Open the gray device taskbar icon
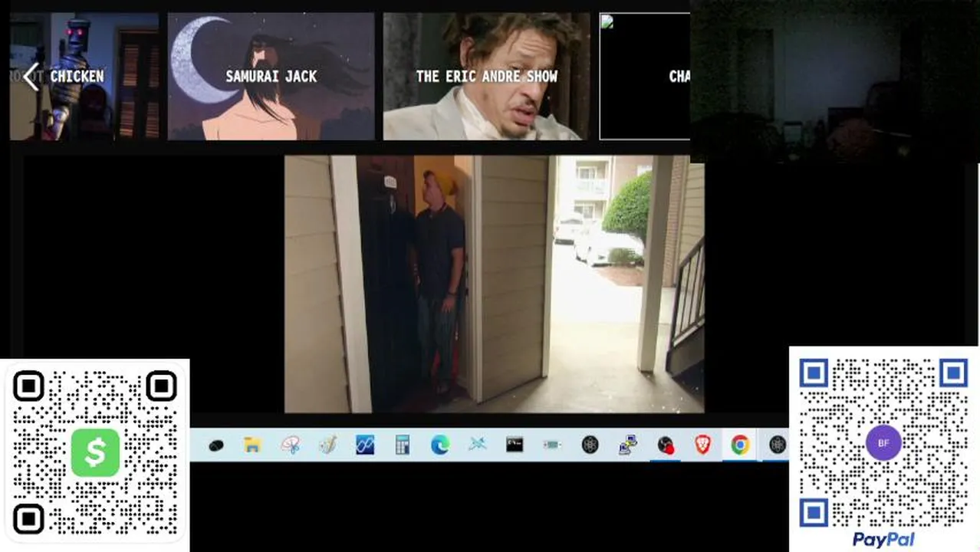 tap(552, 445)
